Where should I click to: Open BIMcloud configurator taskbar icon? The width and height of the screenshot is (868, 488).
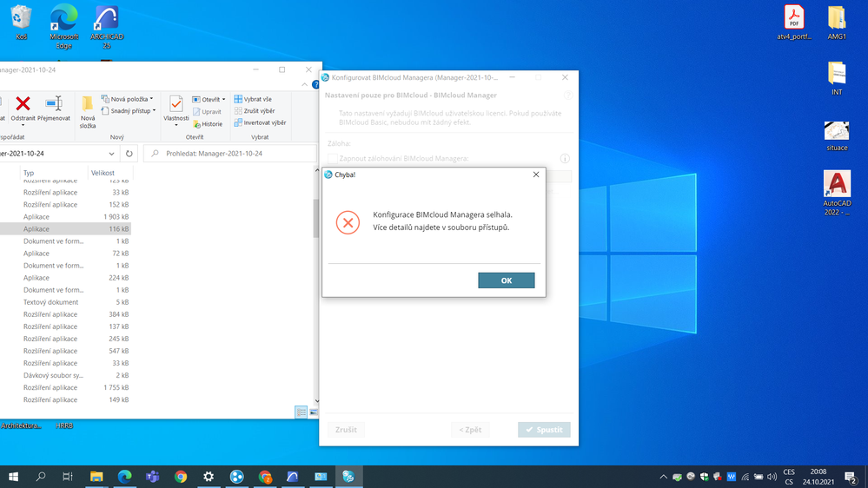348,477
